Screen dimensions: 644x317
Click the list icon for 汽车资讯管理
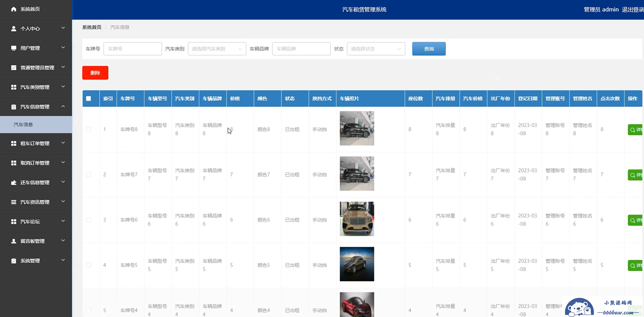click(x=14, y=202)
